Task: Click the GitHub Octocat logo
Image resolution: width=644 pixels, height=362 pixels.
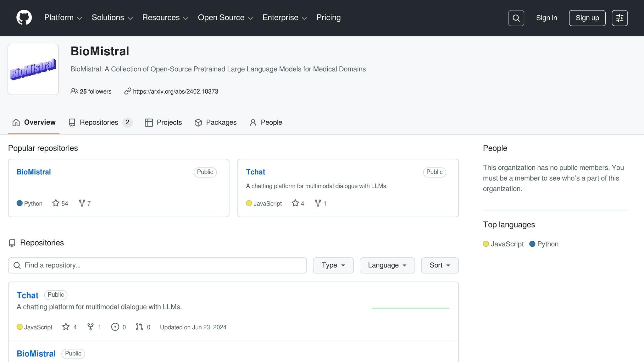Action: coord(24,18)
